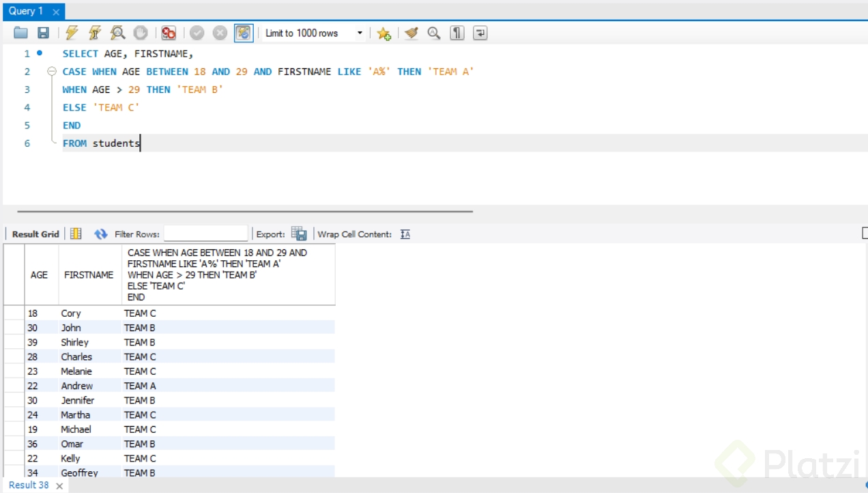Screen dimensions: 868x493
Task: Save the script to file
Action: pos(43,33)
